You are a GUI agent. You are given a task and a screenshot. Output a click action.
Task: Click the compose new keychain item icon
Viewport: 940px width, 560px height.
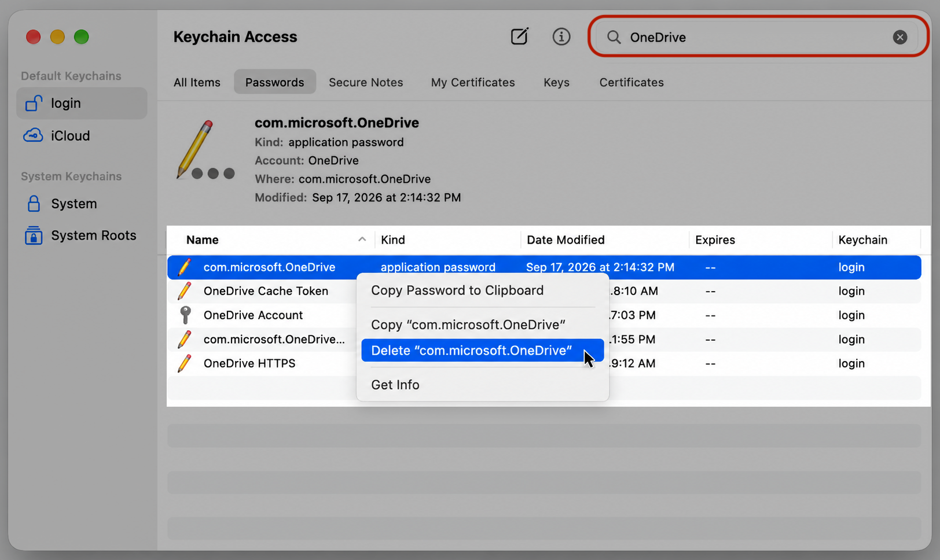point(519,36)
